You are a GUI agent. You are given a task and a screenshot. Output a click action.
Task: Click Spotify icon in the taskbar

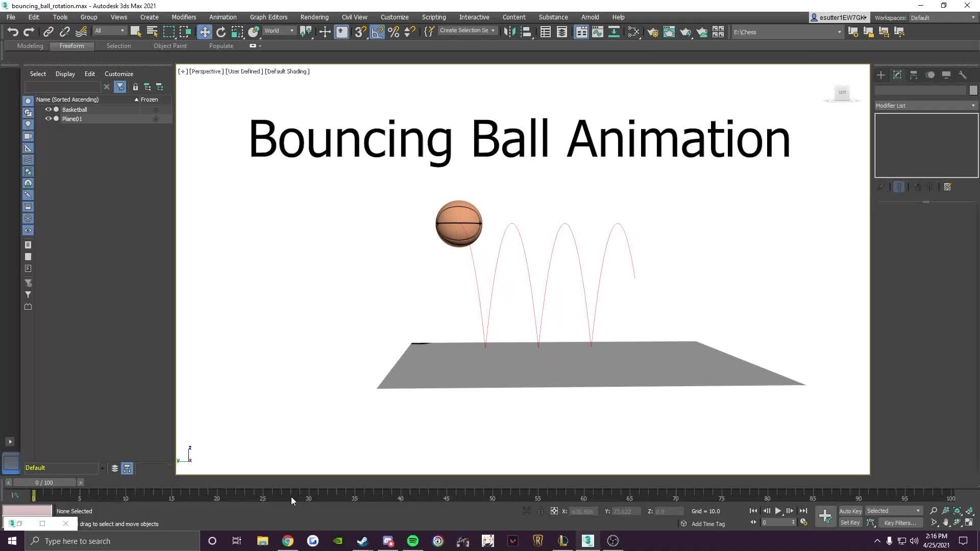[413, 540]
